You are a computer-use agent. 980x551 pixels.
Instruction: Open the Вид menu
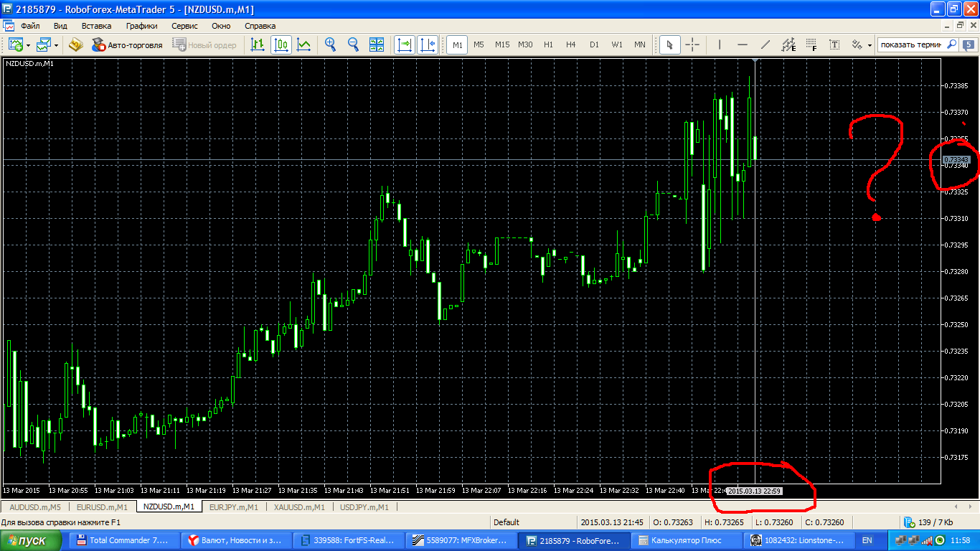60,25
